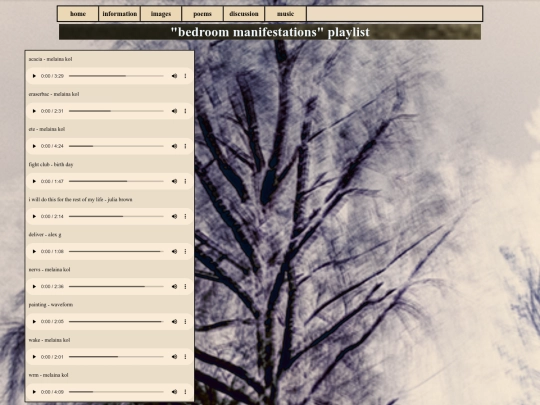Screen dimensions: 540x405
Task: Open the music page
Action: click(x=285, y=14)
